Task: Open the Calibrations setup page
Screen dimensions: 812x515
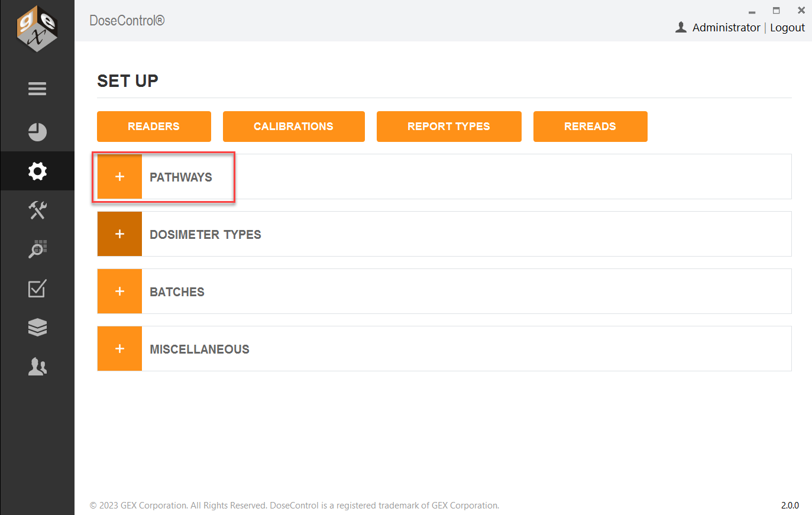Action: (294, 127)
